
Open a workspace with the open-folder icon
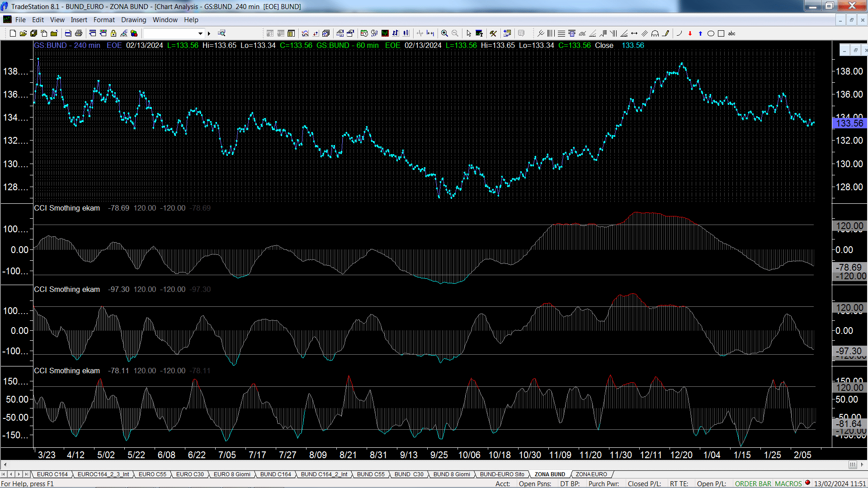[x=23, y=33]
